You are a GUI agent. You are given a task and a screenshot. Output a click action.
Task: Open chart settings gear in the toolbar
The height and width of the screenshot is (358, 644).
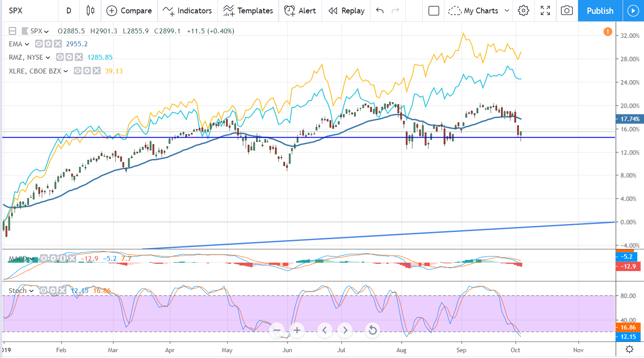point(523,11)
